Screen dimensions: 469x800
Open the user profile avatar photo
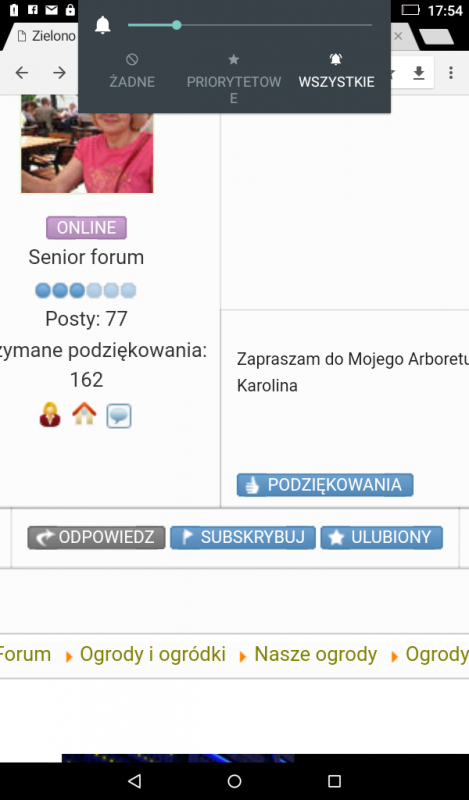click(87, 144)
